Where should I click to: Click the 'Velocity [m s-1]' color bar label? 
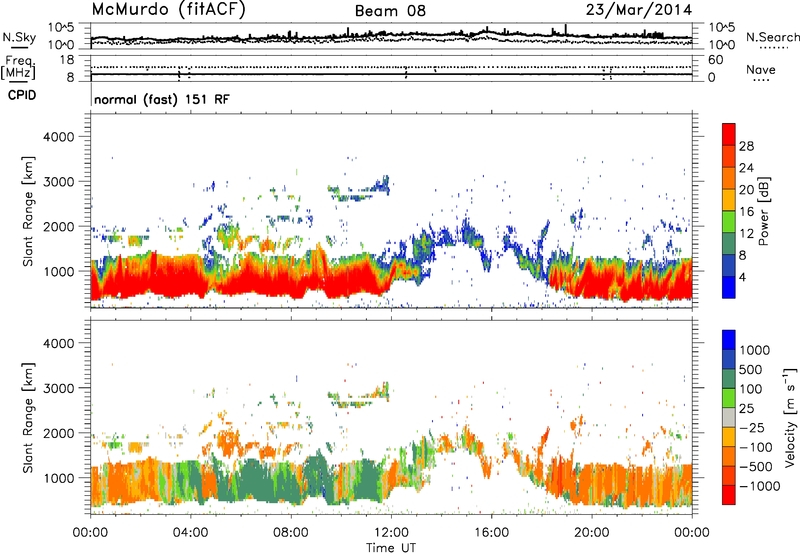click(790, 417)
